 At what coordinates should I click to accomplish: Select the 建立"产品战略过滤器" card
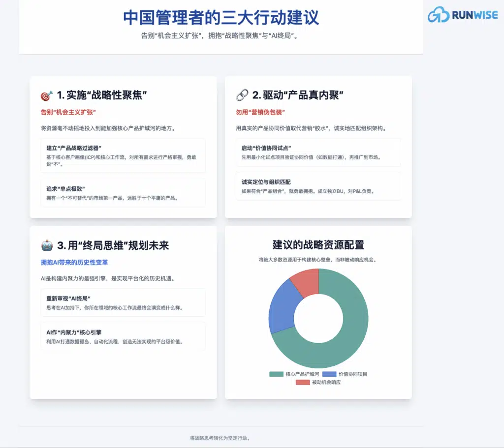click(123, 155)
